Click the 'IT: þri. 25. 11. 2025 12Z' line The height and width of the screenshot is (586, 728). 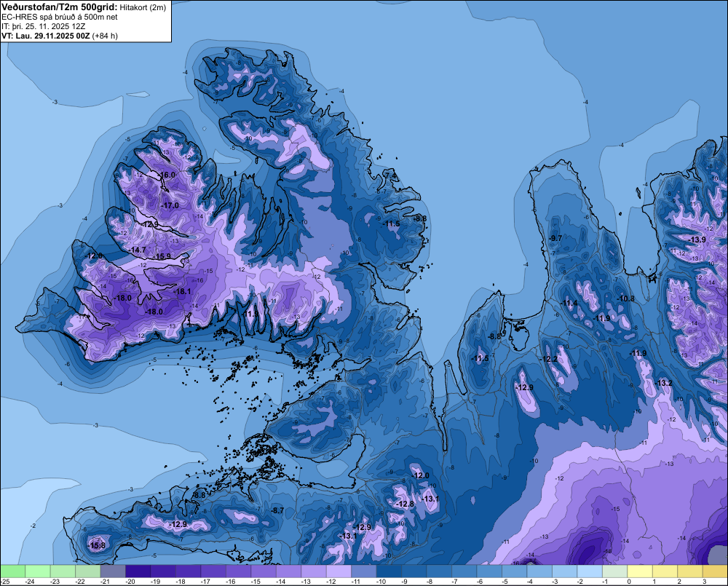tap(44, 26)
